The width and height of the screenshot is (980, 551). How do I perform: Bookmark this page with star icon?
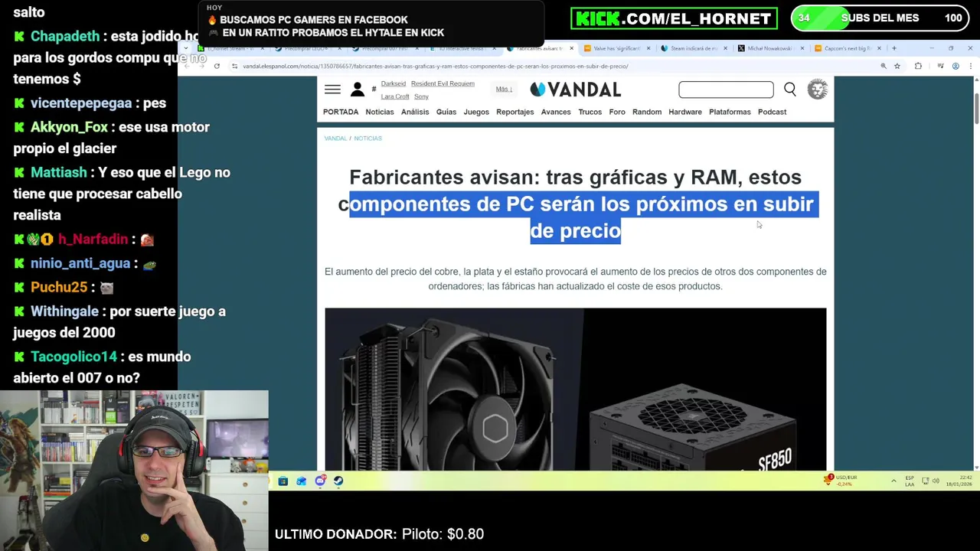pyautogui.click(x=897, y=66)
